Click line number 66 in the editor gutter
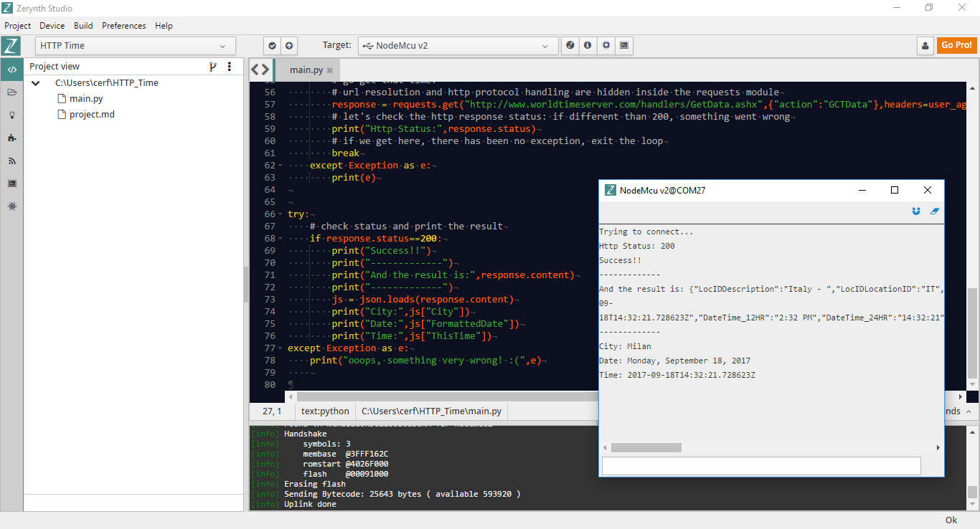The width and height of the screenshot is (980, 529). 270,214
